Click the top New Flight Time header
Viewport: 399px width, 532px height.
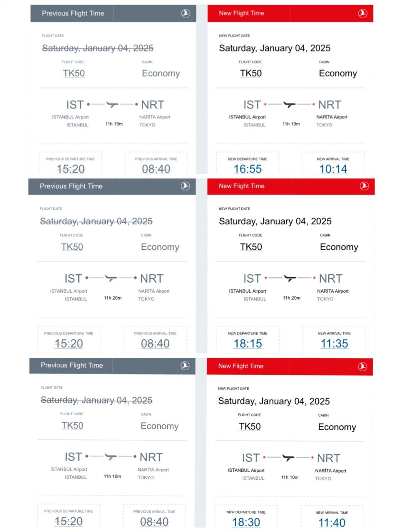tap(290, 13)
